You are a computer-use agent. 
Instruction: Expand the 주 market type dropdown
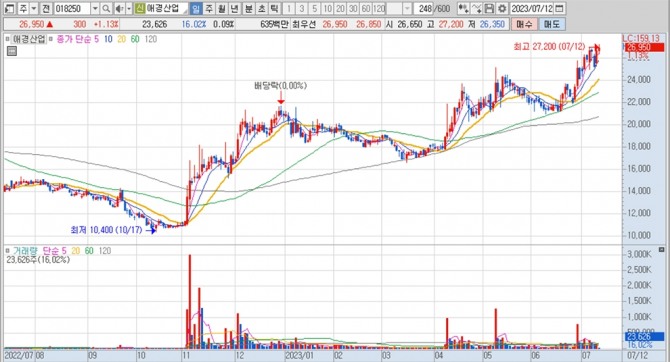(x=34, y=8)
